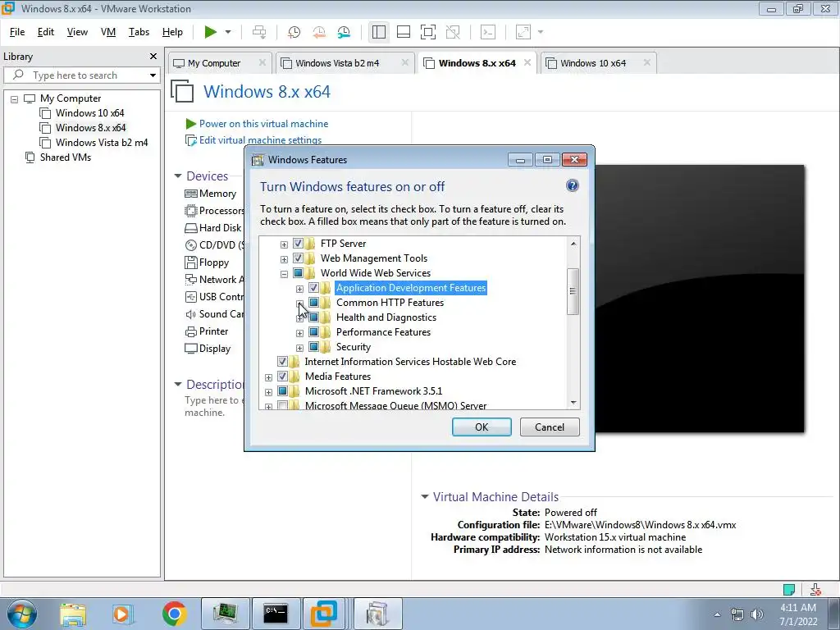Toggle the Performance Features checkbox

[x=314, y=332]
